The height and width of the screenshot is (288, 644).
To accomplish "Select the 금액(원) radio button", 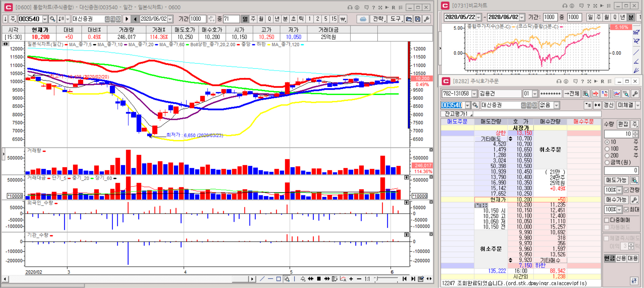I will point(607,162).
